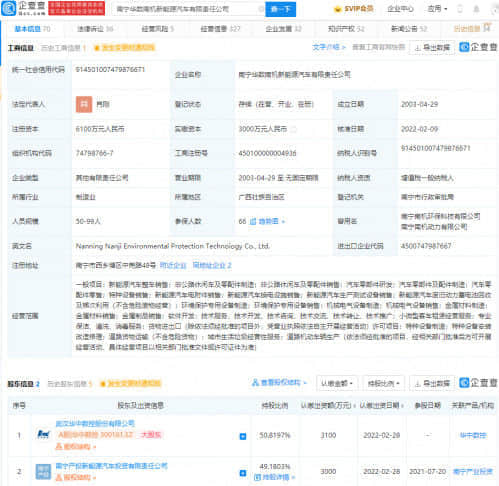499x486 pixels.
Task: Switch to 企业发展 tab
Action: [x=283, y=29]
